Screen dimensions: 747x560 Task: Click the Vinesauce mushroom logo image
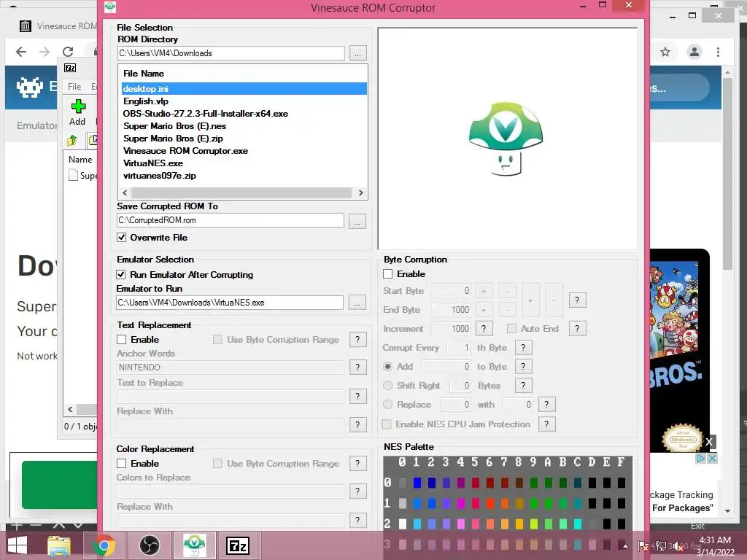click(x=506, y=138)
